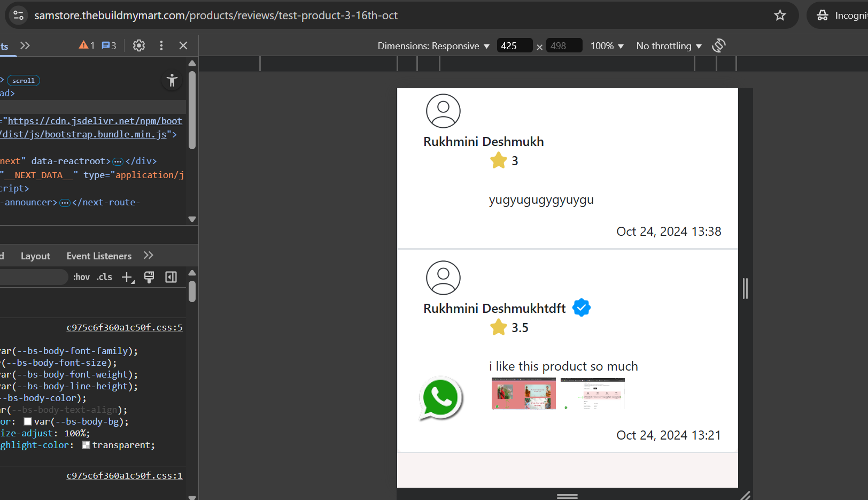Open the No throttling dropdown
The width and height of the screenshot is (868, 500).
coord(669,46)
